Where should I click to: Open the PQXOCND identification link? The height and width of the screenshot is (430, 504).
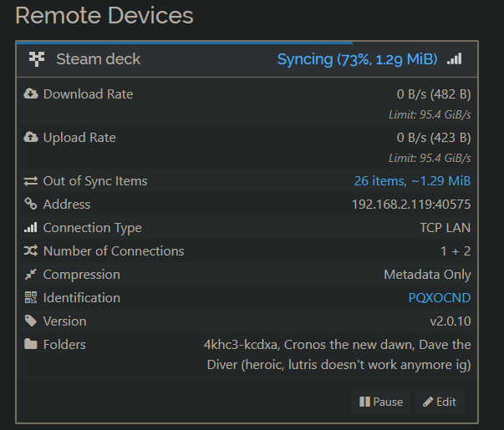click(x=440, y=298)
